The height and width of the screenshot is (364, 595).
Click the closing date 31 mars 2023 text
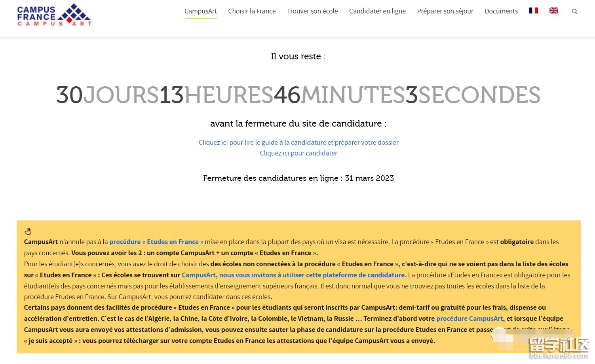click(x=369, y=178)
